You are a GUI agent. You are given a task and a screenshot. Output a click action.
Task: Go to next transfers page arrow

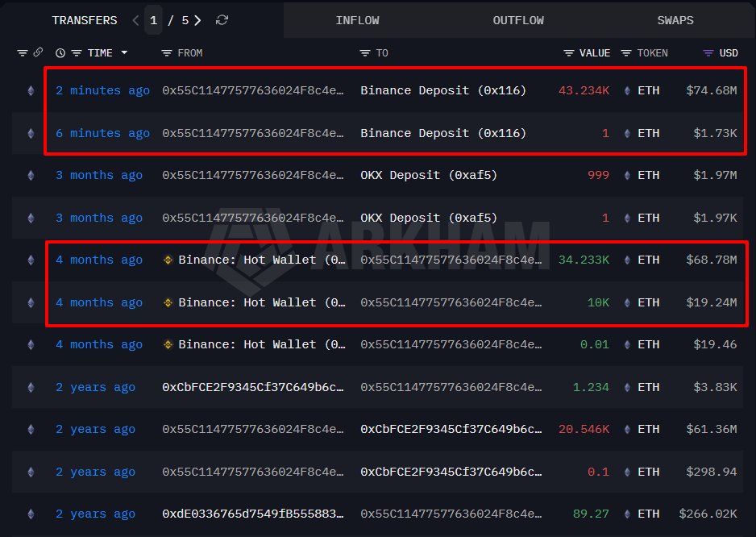(197, 20)
